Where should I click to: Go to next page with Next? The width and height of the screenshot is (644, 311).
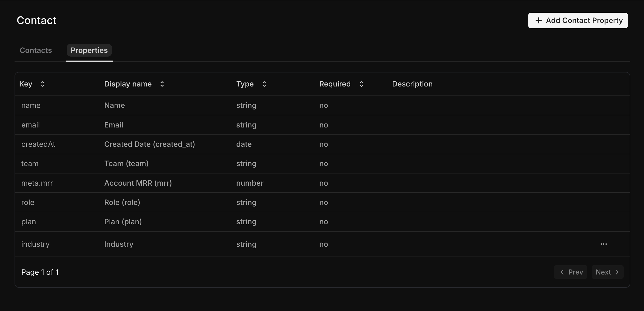(607, 272)
